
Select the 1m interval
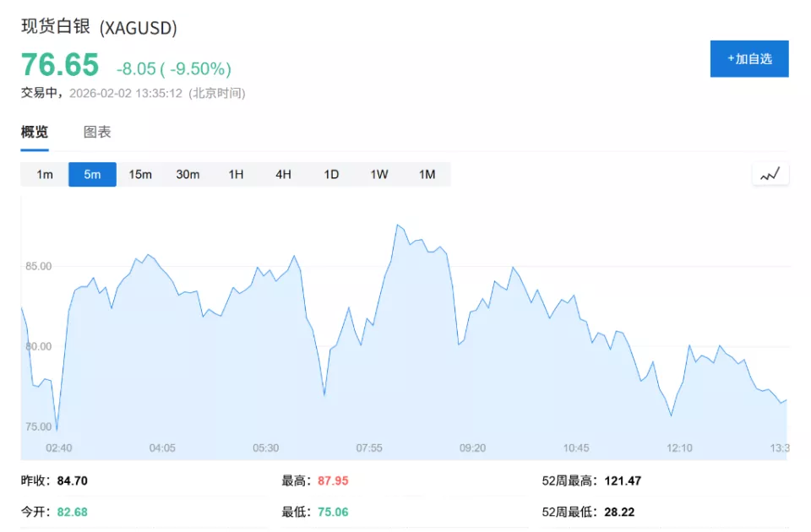pyautogui.click(x=45, y=175)
